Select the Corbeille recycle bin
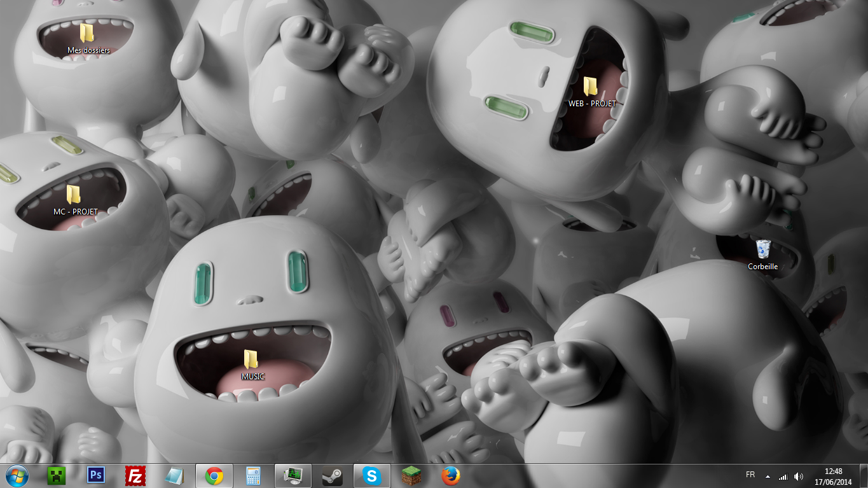The image size is (868, 488). pyautogui.click(x=763, y=255)
